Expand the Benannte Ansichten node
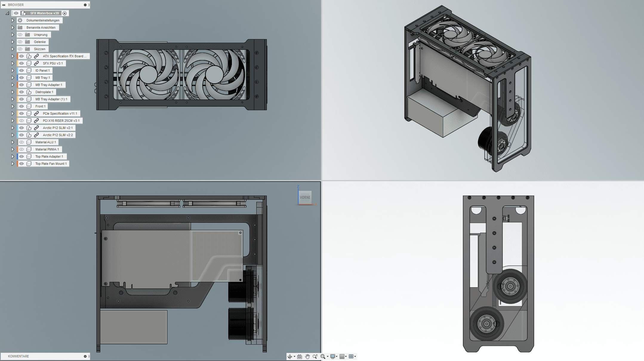The image size is (644, 361). click(x=13, y=27)
